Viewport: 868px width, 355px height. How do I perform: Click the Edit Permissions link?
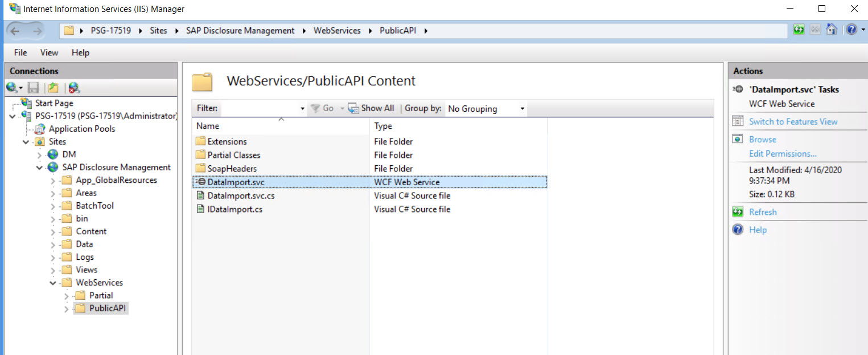coord(783,153)
